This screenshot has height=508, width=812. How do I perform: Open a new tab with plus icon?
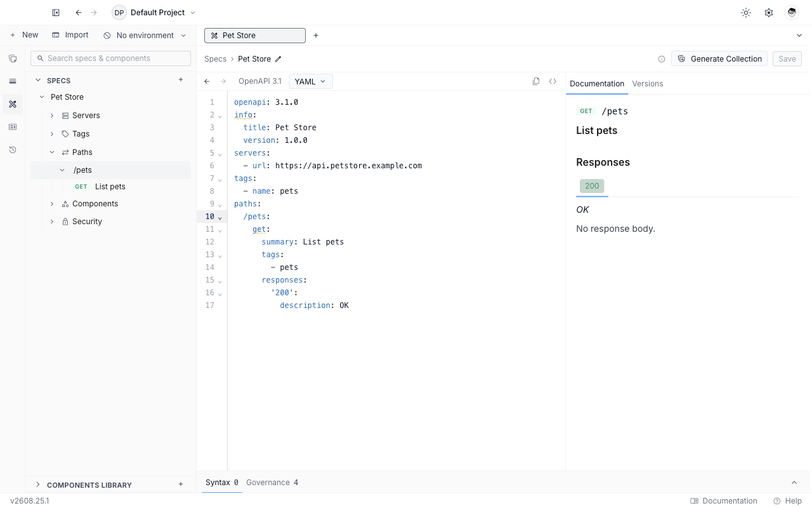coord(316,36)
